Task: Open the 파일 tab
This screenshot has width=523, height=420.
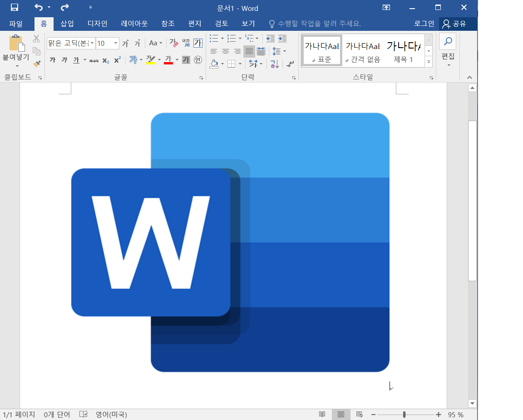Action: (16, 24)
